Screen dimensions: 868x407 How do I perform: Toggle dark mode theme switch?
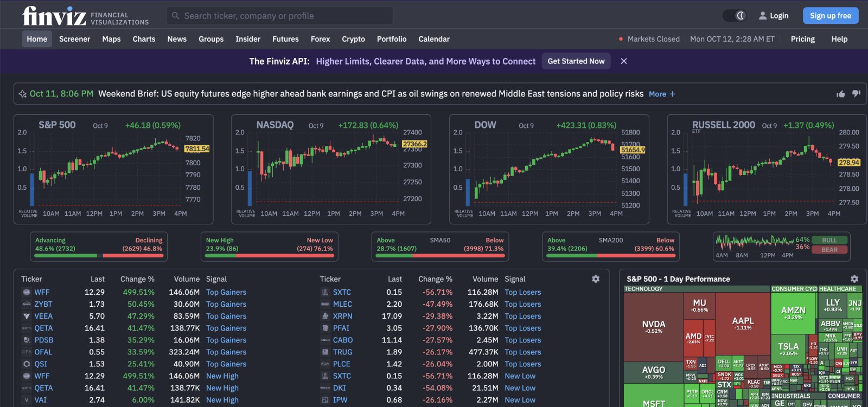(735, 16)
